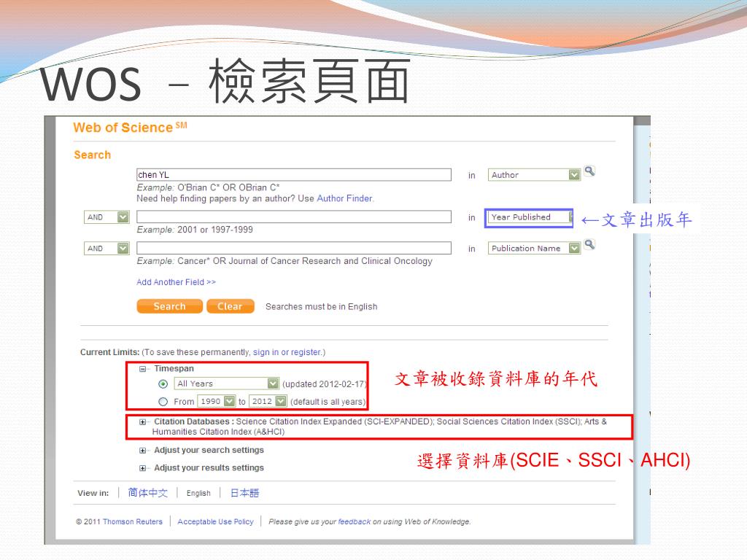Switch view to 日本語
Screen dimensions: 747x560
[x=244, y=493]
